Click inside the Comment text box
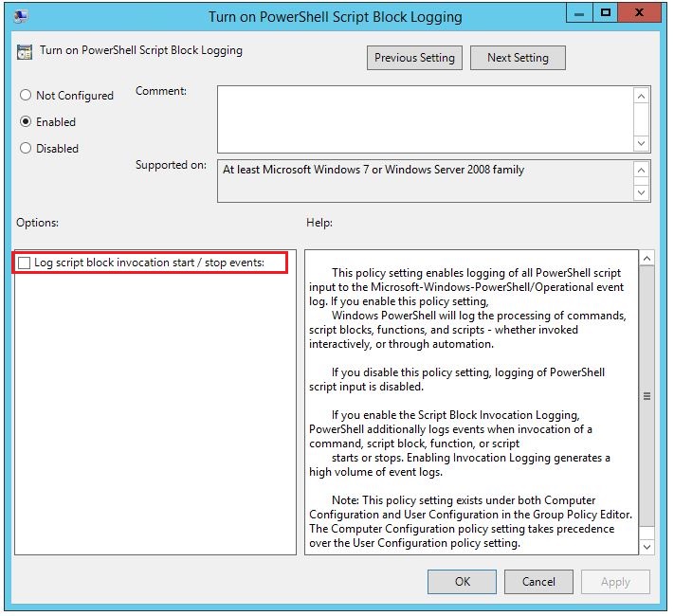Image resolution: width=674 pixels, height=616 pixels. (x=425, y=119)
